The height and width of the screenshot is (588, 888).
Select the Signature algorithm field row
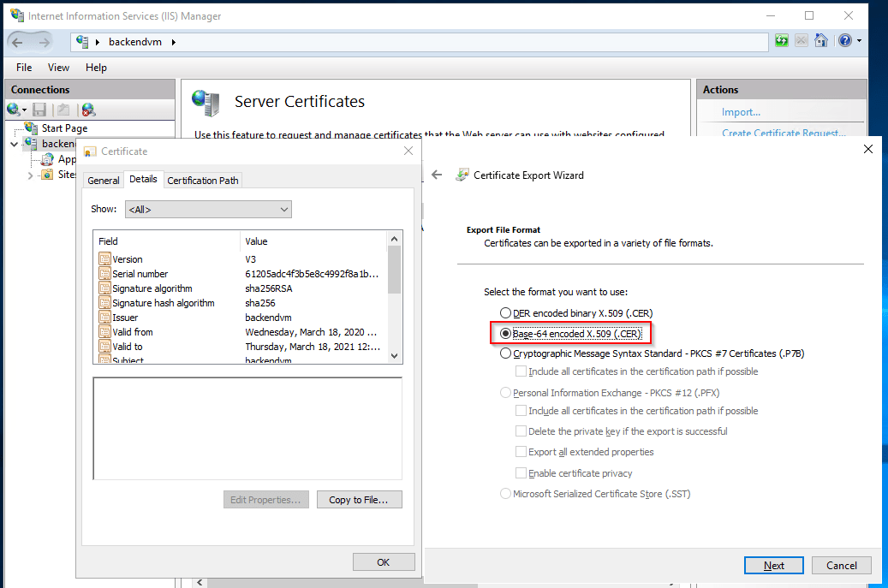click(241, 288)
